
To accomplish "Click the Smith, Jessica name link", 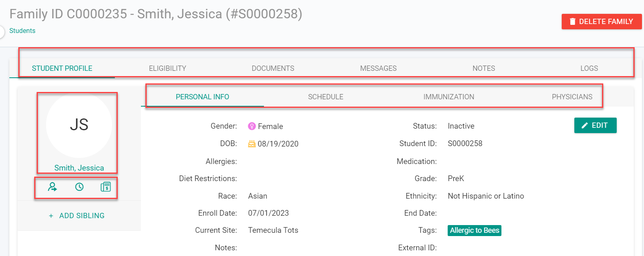I will [79, 168].
